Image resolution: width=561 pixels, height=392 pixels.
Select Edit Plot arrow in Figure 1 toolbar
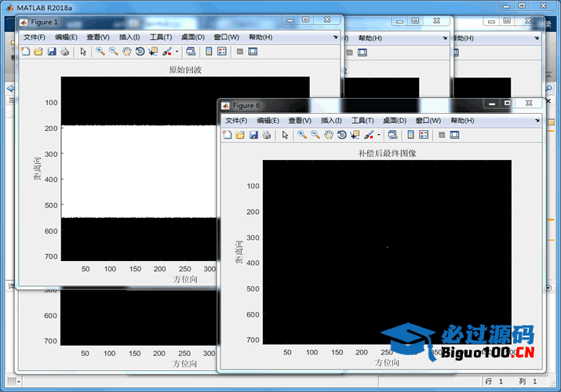coord(83,52)
